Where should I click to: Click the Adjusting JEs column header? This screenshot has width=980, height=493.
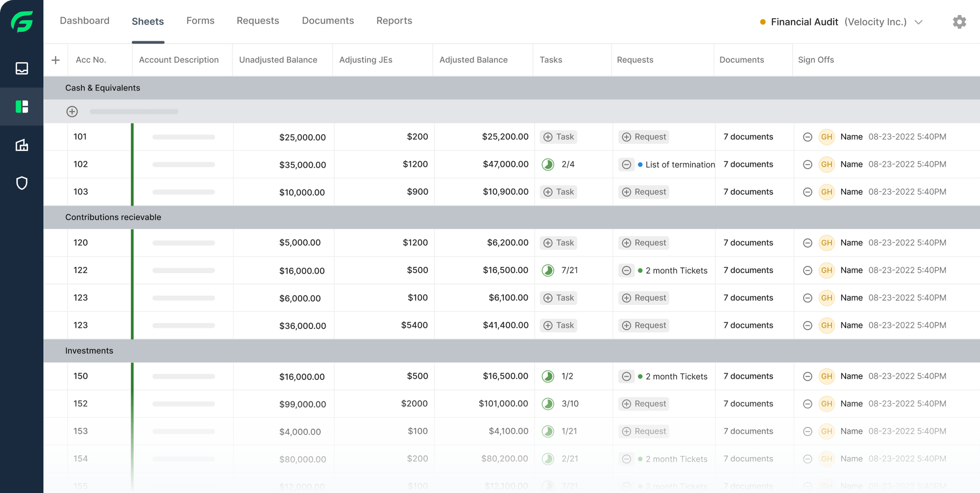point(366,60)
